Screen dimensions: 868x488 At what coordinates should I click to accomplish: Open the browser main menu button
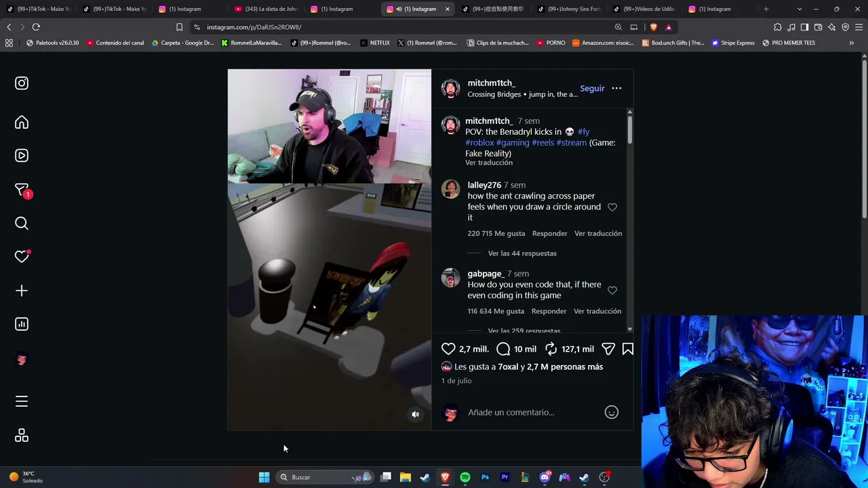point(859,27)
